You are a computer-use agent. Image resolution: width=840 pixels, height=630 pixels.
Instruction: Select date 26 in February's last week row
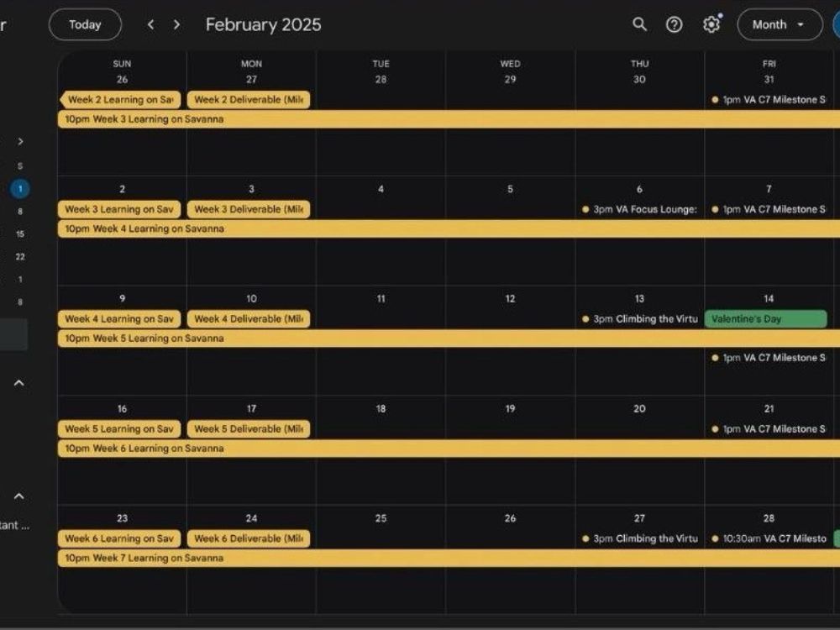510,518
